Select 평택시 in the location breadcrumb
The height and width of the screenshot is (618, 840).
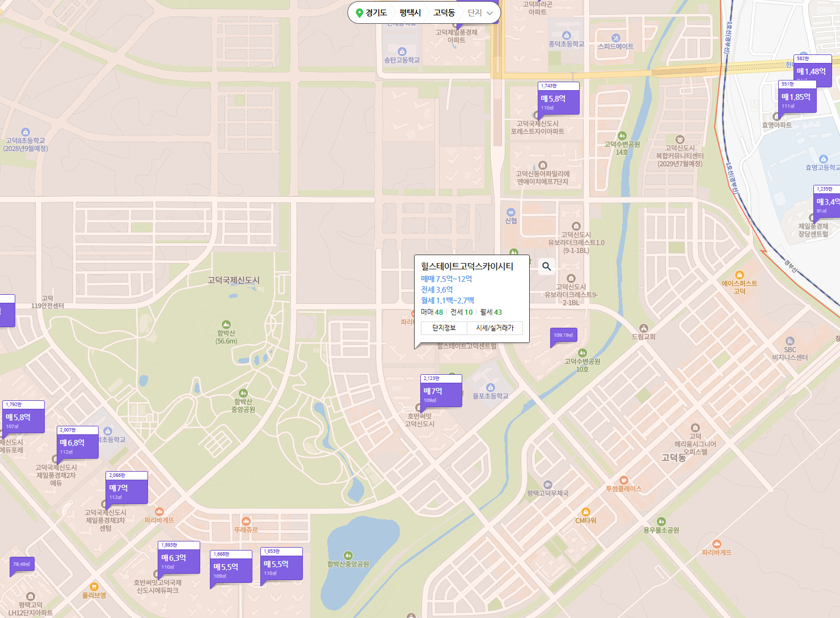(410, 13)
